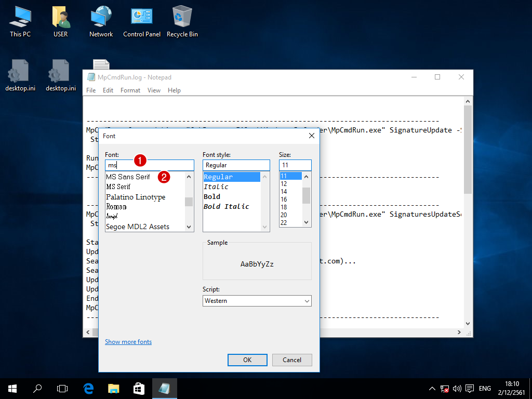This screenshot has width=532, height=399.
Task: Click the Font name input field
Action: pyautogui.click(x=149, y=165)
